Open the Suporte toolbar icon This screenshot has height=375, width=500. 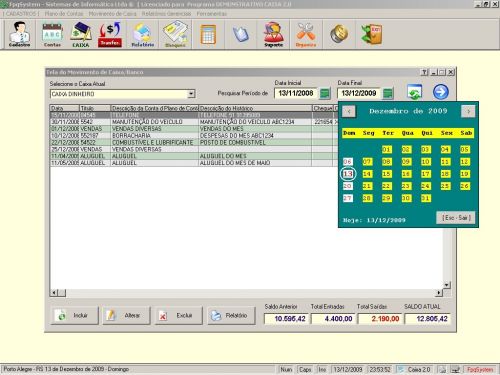[x=273, y=34]
